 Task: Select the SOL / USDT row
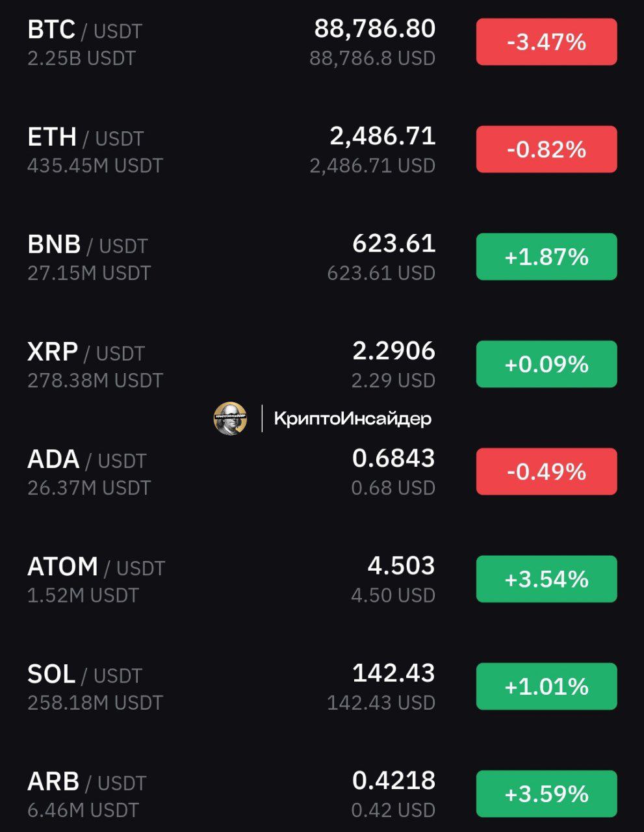coord(322,686)
